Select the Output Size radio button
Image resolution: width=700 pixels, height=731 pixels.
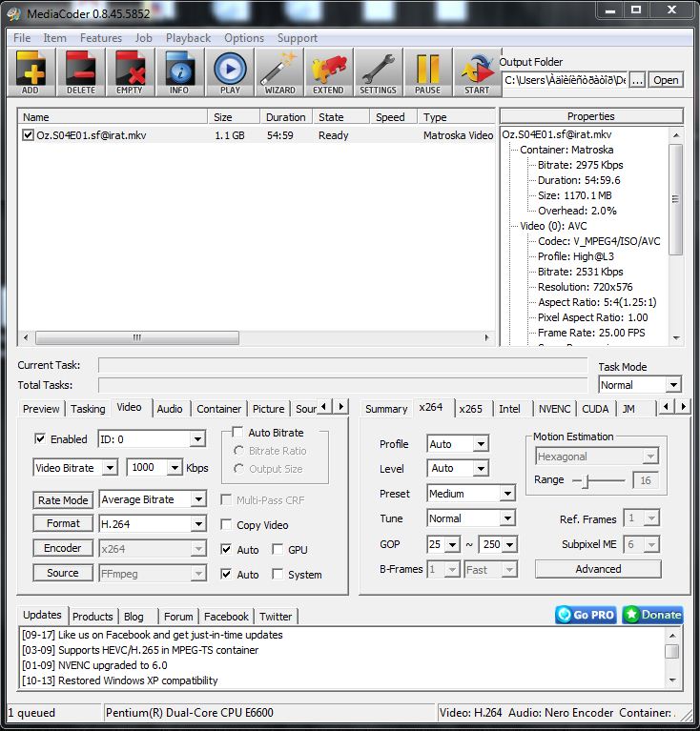(x=238, y=469)
